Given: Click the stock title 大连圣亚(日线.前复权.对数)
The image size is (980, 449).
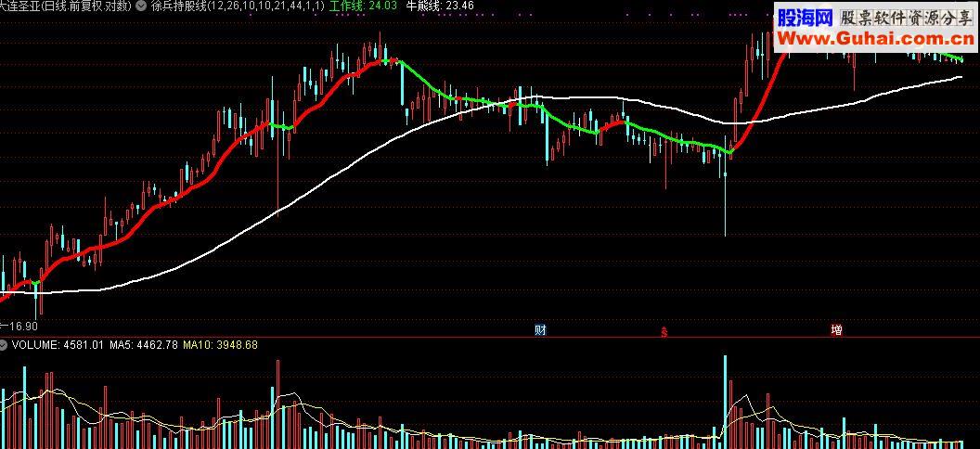Looking at the screenshot, I should pyautogui.click(x=66, y=6).
